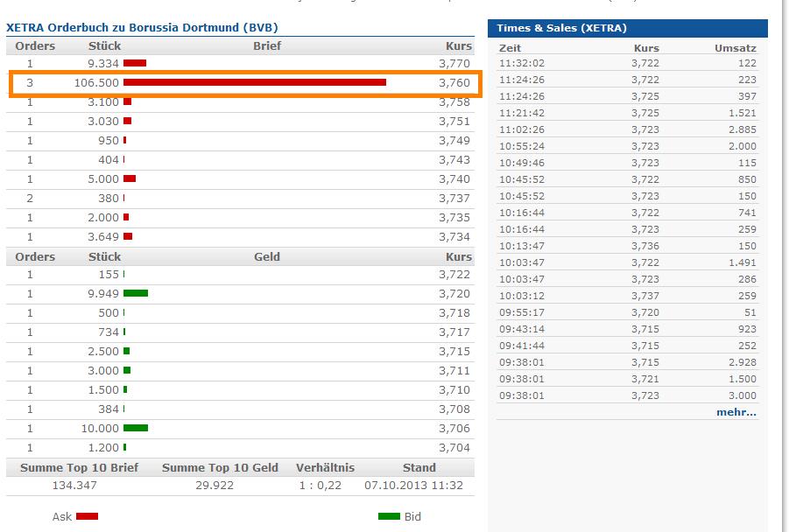Select the ask quantity 404

pyautogui.click(x=109, y=159)
